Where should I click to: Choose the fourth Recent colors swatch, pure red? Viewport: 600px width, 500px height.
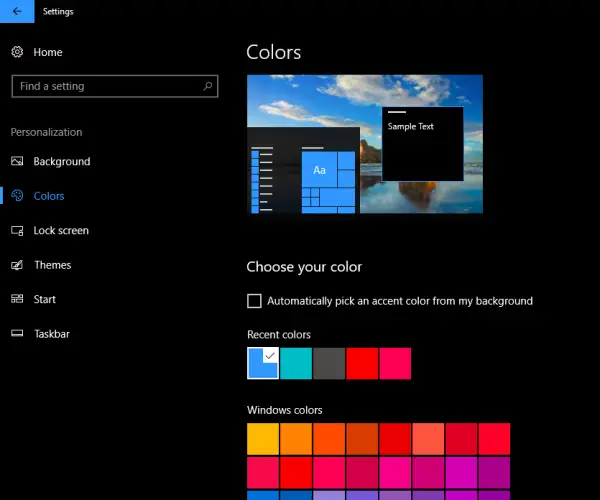362,363
